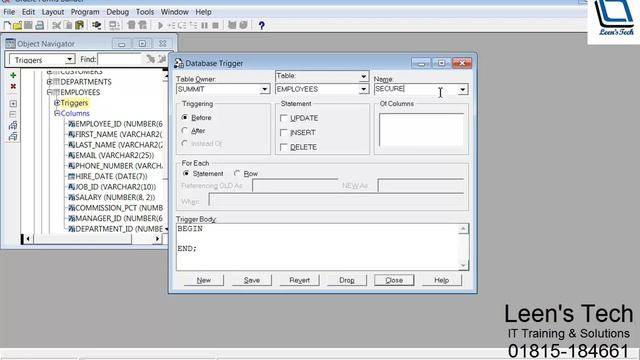Open the Table Owner SUMMIT dropdown

265,89
